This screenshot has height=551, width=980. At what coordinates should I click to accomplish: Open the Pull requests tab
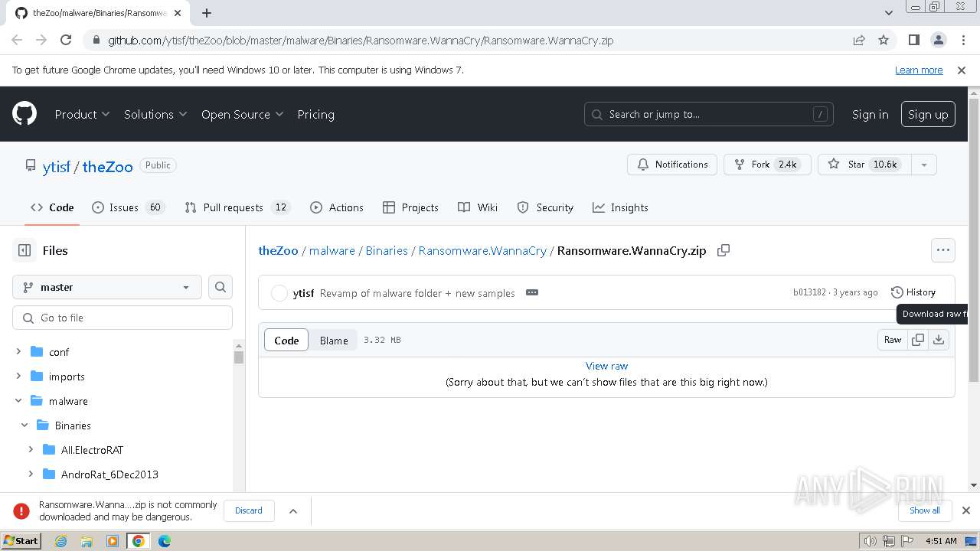[237, 207]
